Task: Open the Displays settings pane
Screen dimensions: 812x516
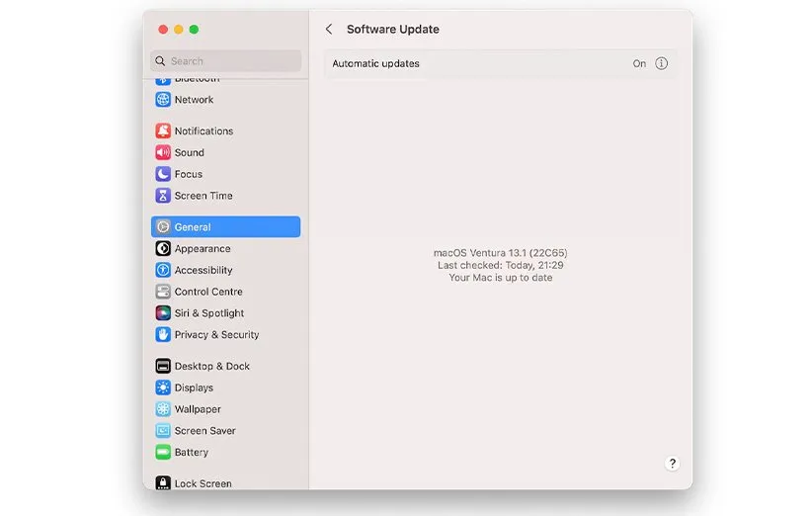Action: coord(194,388)
